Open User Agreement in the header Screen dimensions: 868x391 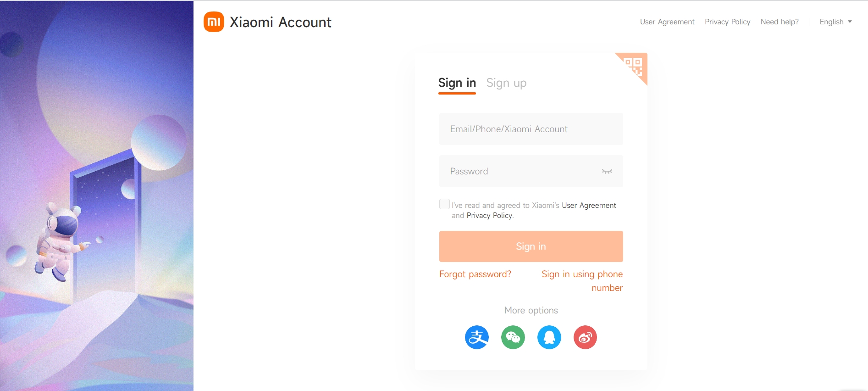pos(667,22)
